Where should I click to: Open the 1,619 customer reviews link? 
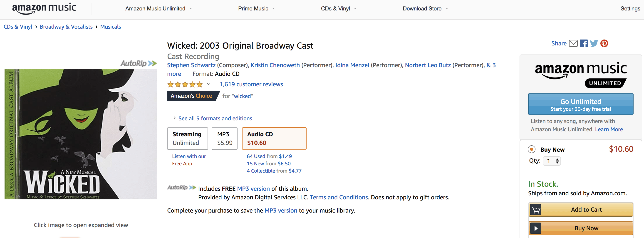[x=251, y=84]
